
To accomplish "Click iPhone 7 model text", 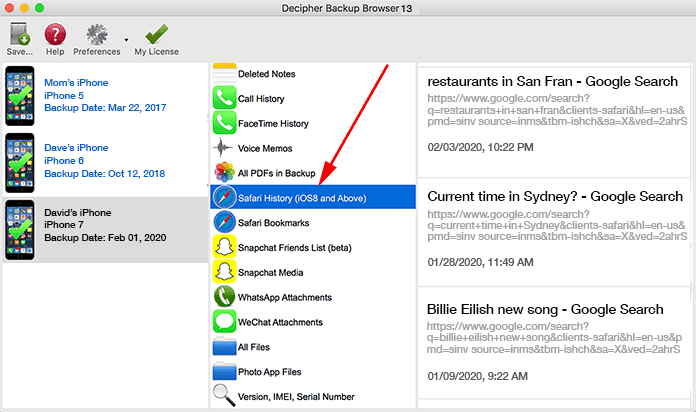I will click(x=63, y=225).
